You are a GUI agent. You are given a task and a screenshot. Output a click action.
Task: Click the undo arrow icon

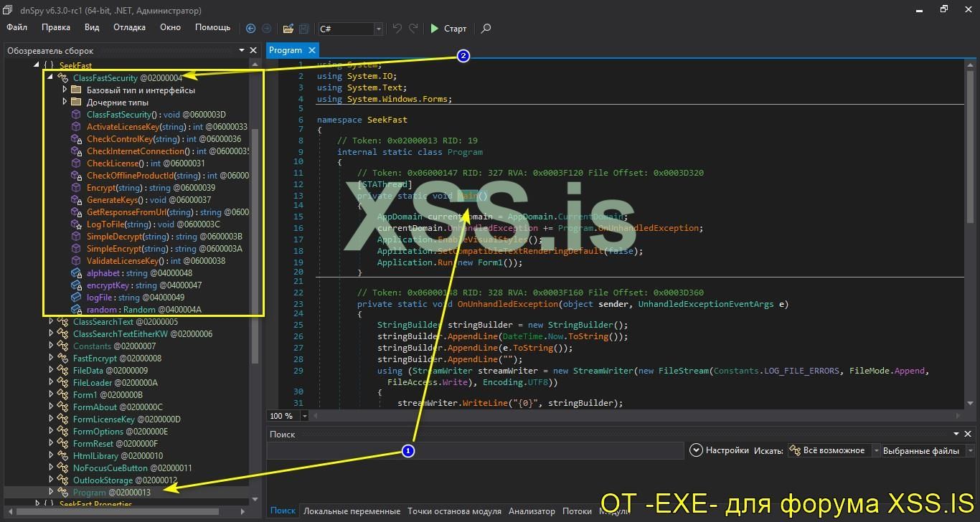click(397, 29)
